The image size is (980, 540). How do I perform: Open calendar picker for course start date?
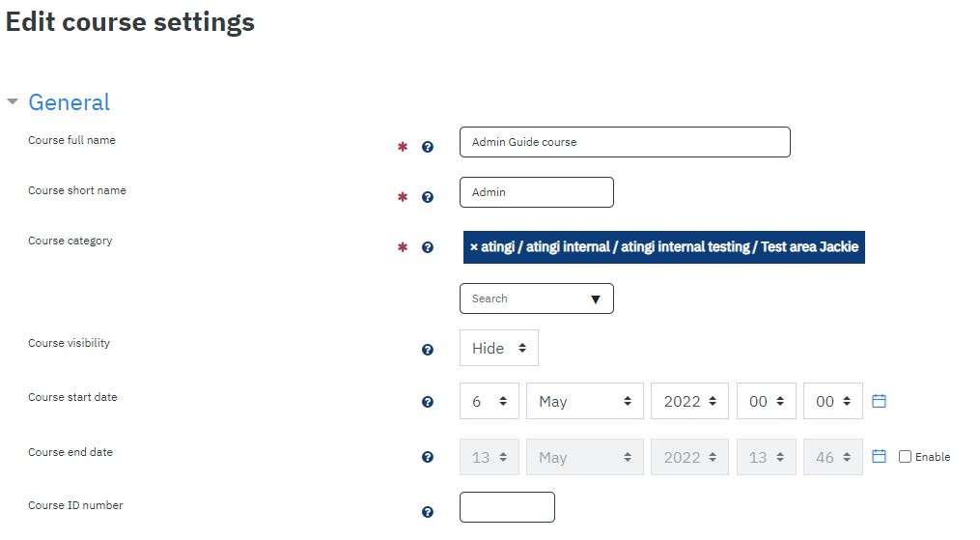879,401
